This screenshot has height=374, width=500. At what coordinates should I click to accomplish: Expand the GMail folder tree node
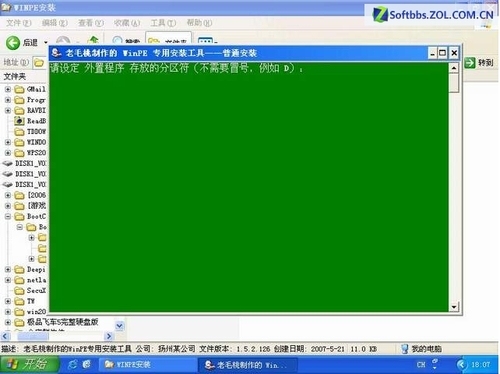[x=8, y=89]
